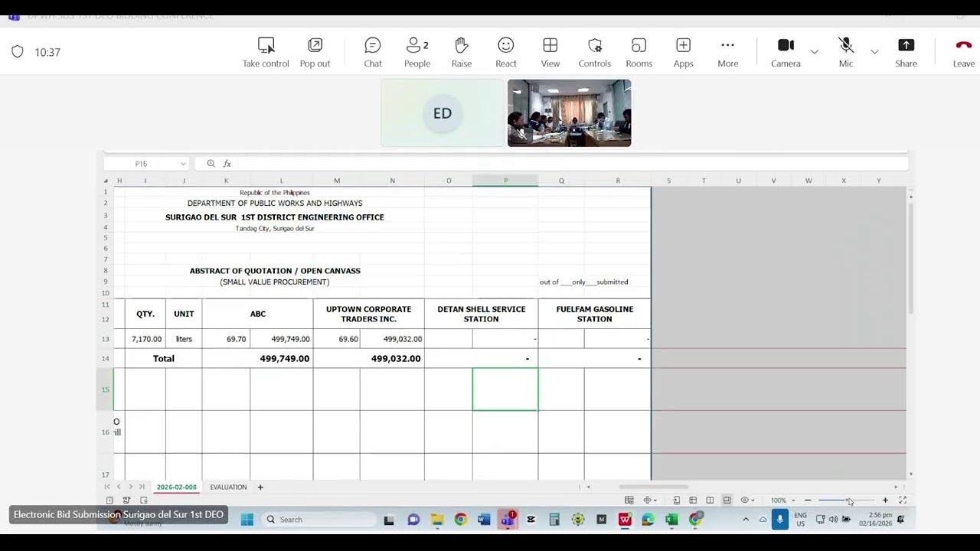980x551 pixels.
Task: Open breakout Rooms
Action: (639, 52)
